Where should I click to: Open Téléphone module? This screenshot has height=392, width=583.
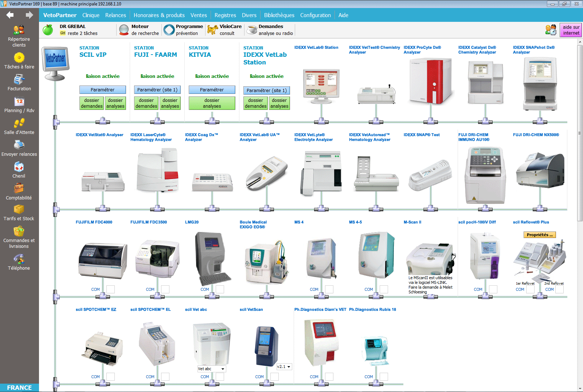[19, 262]
